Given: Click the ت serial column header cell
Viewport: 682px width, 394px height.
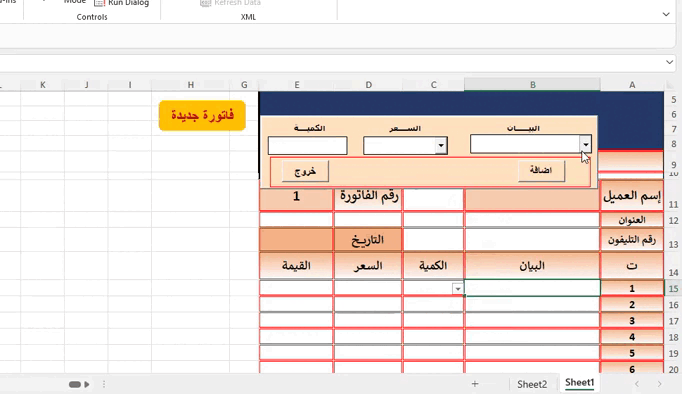Looking at the screenshot, I should click(x=632, y=266).
